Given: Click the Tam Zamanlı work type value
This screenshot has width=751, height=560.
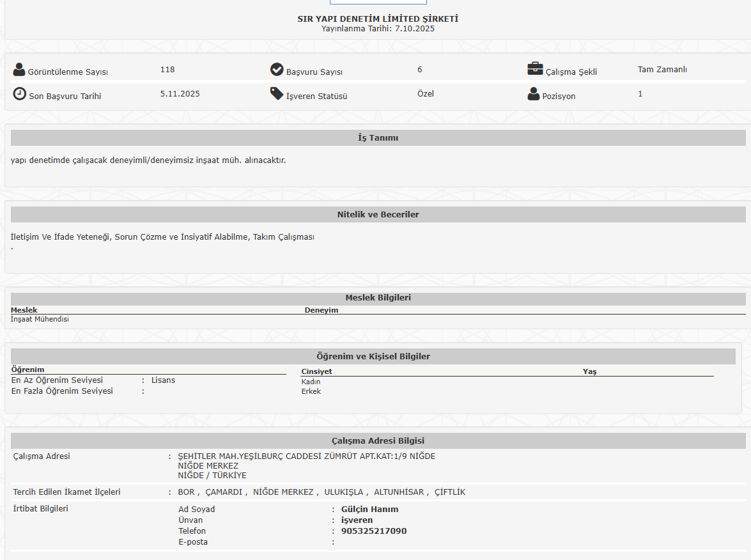Looking at the screenshot, I should (662, 70).
